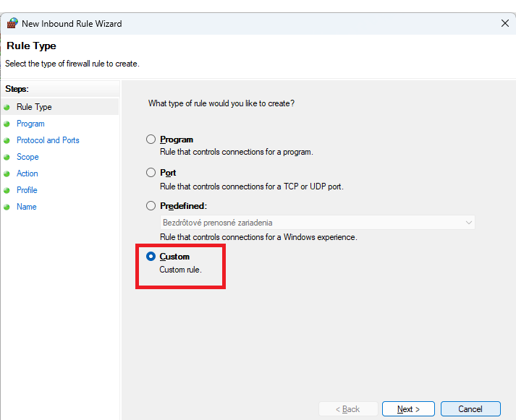
Task: Click green bullet beside Profile step
Action: [7, 190]
